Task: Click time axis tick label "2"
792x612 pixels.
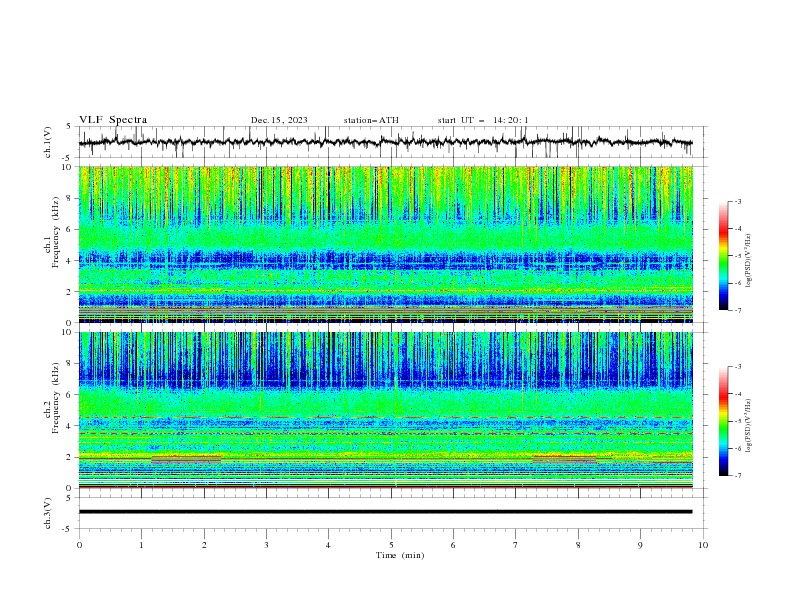Action: 204,545
